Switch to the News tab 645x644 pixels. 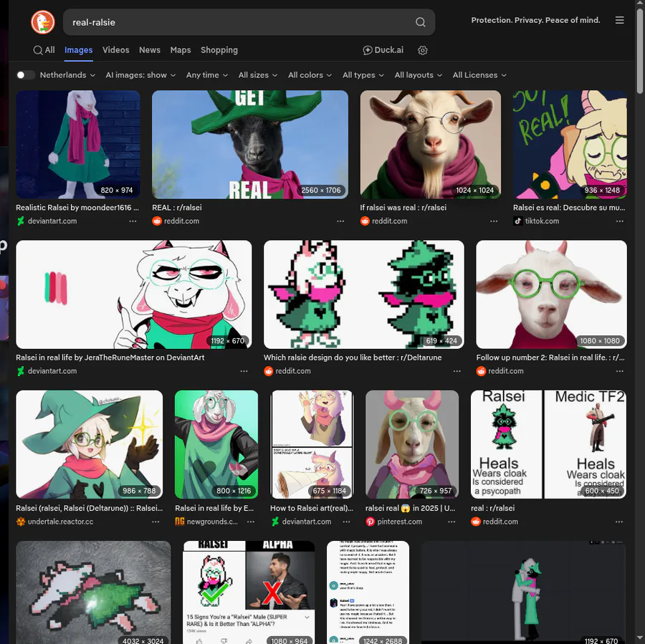150,50
